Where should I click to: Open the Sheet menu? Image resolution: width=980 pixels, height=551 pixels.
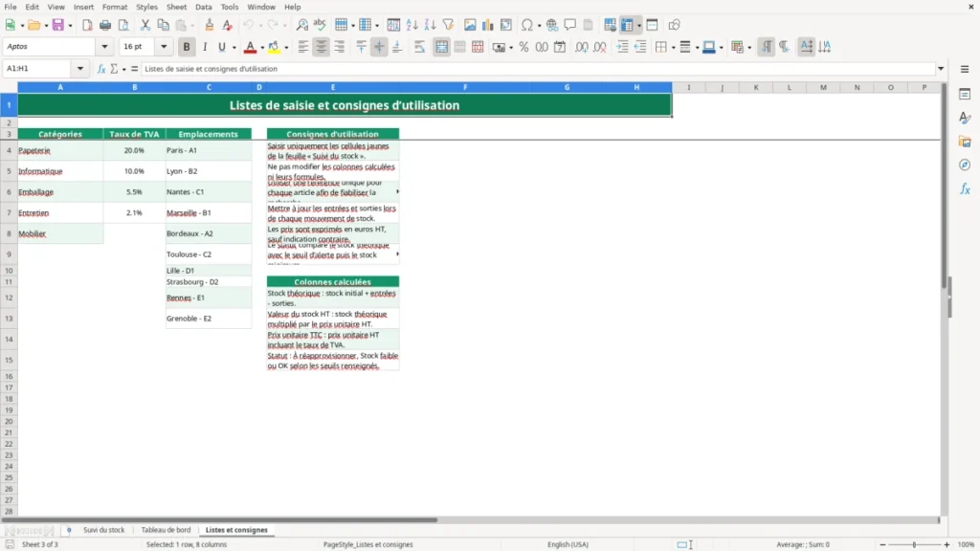176,7
